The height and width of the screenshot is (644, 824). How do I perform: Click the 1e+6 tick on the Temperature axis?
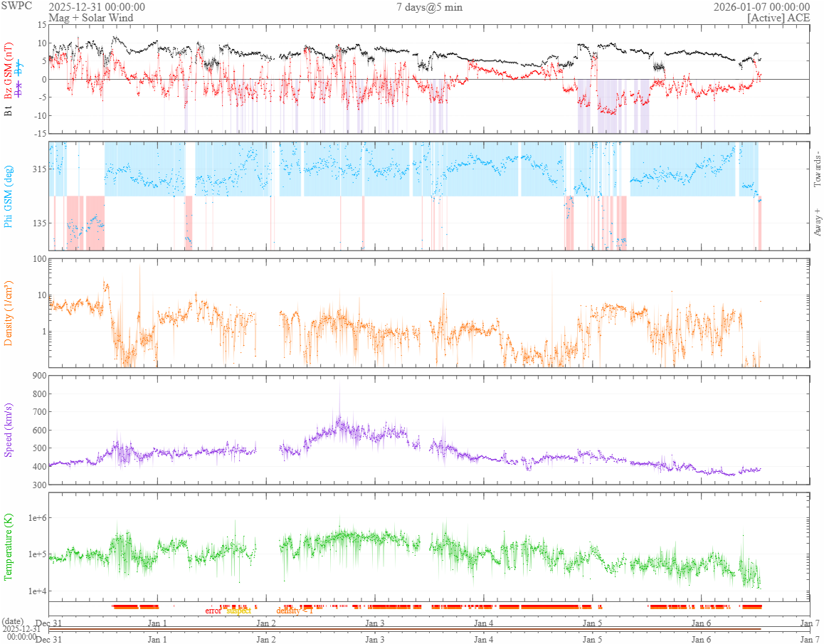click(x=37, y=518)
